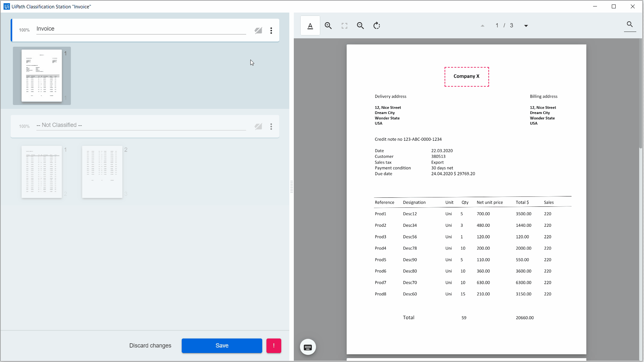Go to previous page arrow

coord(482,26)
